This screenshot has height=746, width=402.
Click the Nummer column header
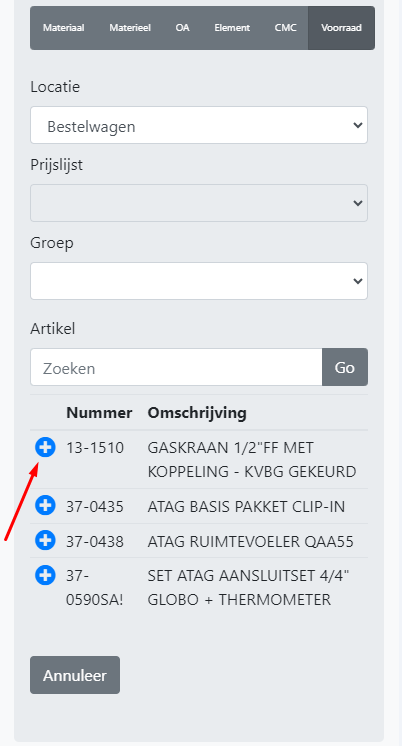99,412
